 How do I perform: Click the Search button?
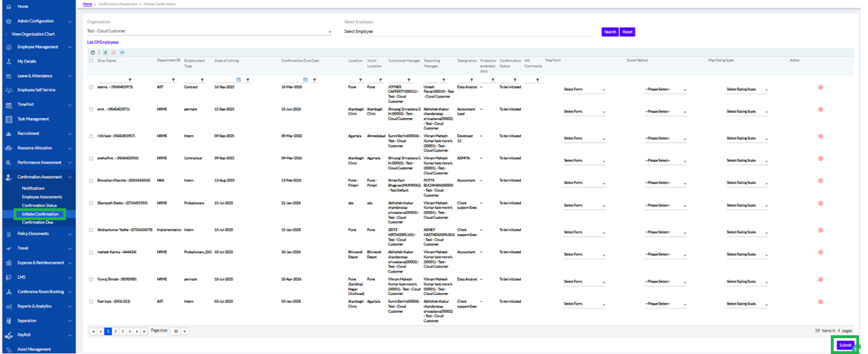(610, 32)
